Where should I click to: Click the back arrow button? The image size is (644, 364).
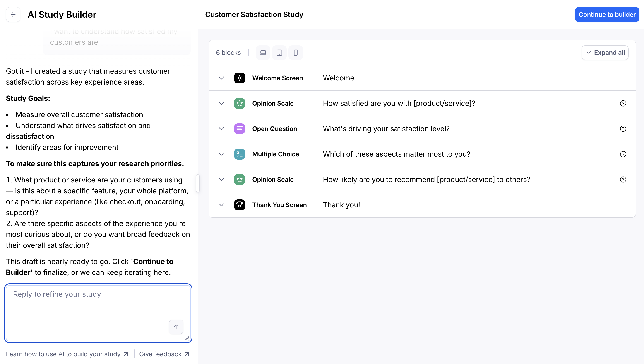13,15
